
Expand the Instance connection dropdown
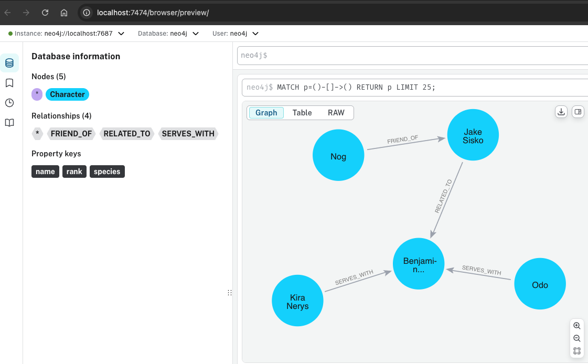(x=121, y=34)
